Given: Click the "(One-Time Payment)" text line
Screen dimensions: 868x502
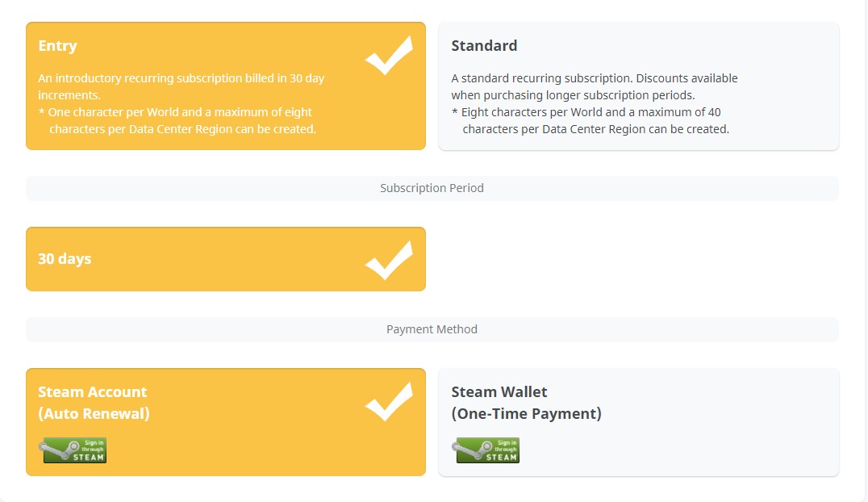Looking at the screenshot, I should 526,414.
